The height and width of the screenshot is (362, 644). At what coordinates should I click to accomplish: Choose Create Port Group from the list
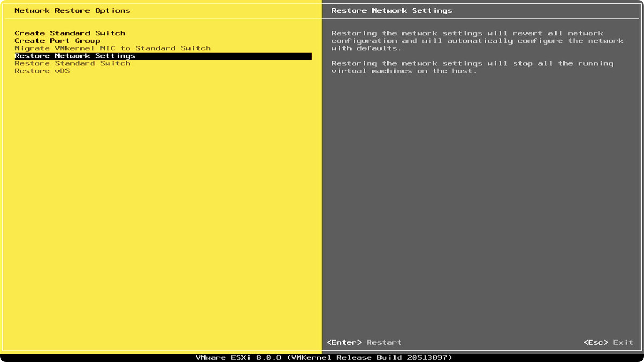57,41
